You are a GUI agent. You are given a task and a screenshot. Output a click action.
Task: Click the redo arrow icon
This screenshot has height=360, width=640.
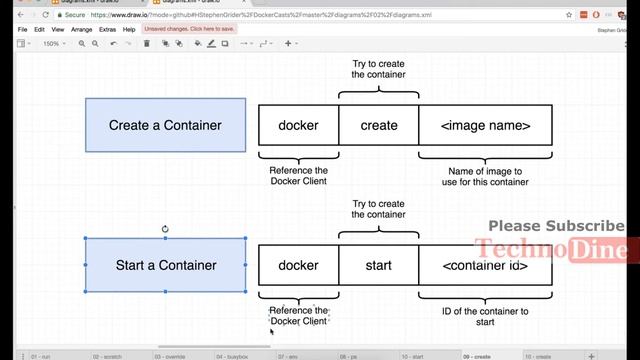pyautogui.click(x=128, y=43)
